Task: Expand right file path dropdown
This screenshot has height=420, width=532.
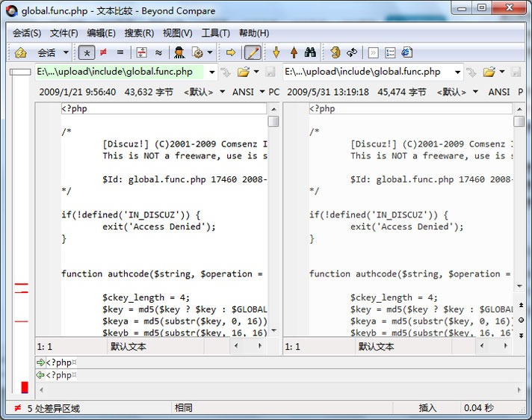Action: (x=458, y=72)
